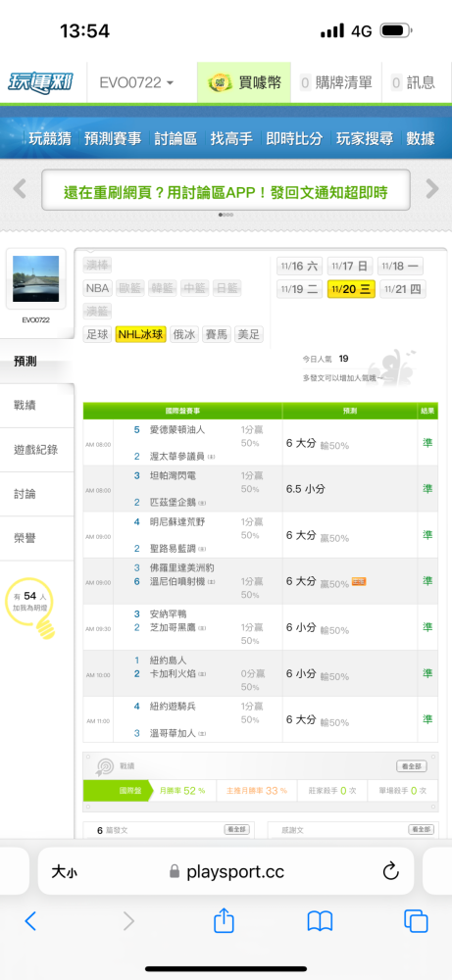Tap 看全部 beside 6 篇發文

coord(237,829)
